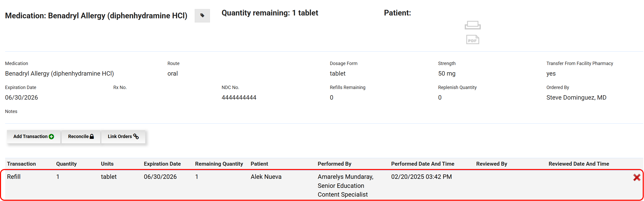The width and height of the screenshot is (644, 201).
Task: Select the patient name Alek Nueva in the row
Action: (266, 177)
